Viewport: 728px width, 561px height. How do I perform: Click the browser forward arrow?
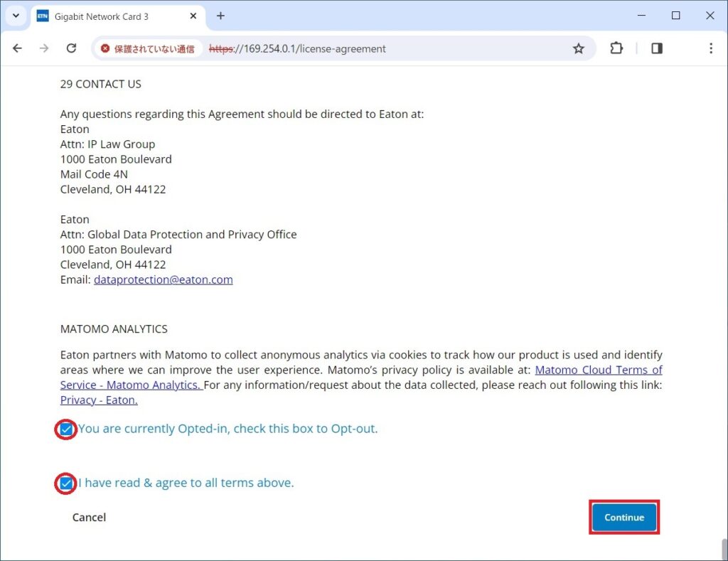click(44, 48)
